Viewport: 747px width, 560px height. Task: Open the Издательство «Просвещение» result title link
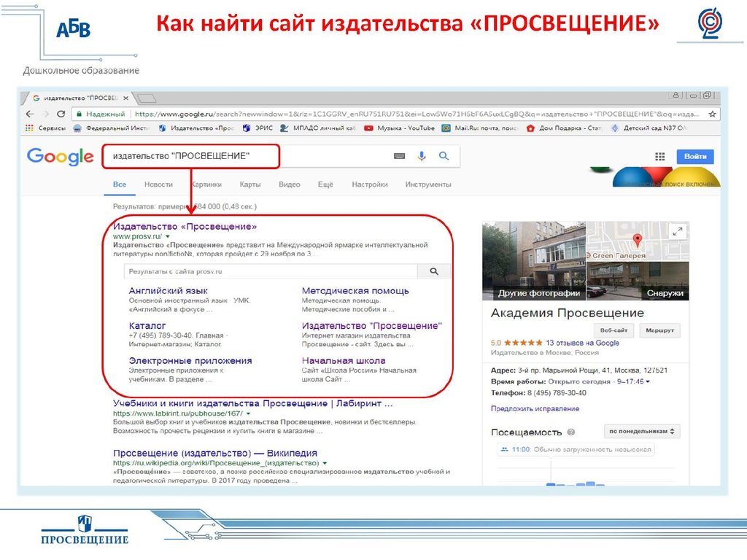pyautogui.click(x=185, y=226)
